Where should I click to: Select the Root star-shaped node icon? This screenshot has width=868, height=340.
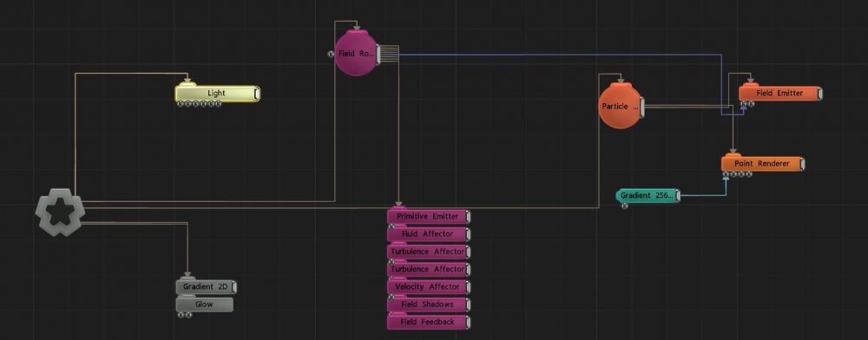[59, 212]
